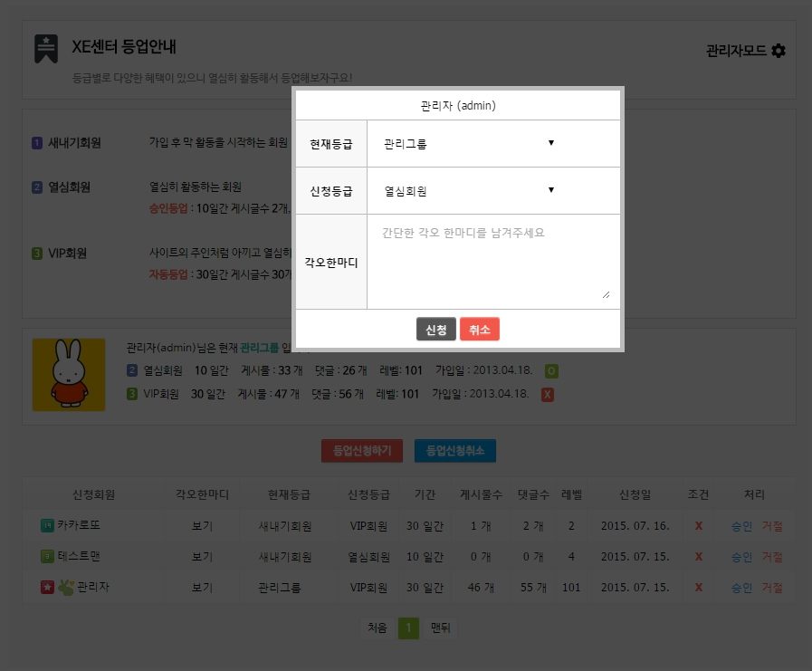
Task: Reject 테스트맨 request with 거절
Action: pos(772,557)
